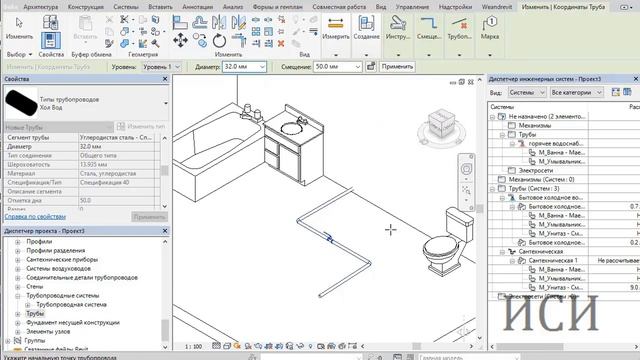Open the Weandrevit ribbon tab
The width and height of the screenshot is (640, 360).
click(497, 7)
